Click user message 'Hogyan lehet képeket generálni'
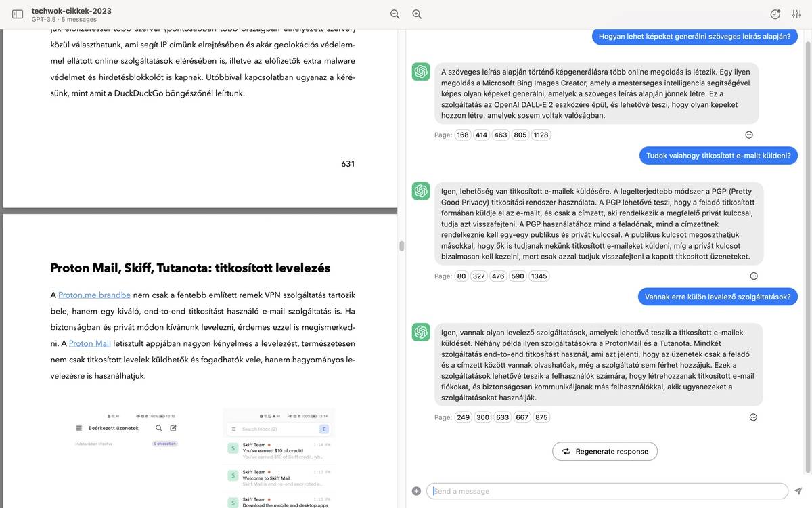The width and height of the screenshot is (812, 508). click(695, 37)
